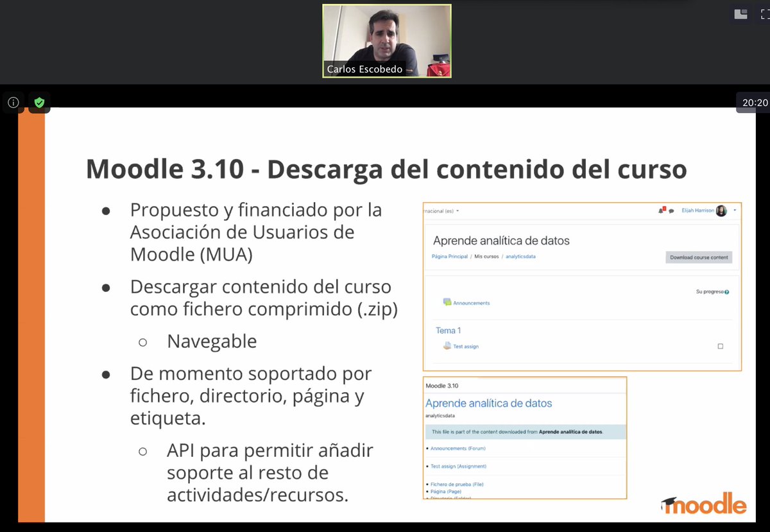Image resolution: width=770 pixels, height=532 pixels.
Task: Open the messages speech bubble icon
Action: point(671,210)
